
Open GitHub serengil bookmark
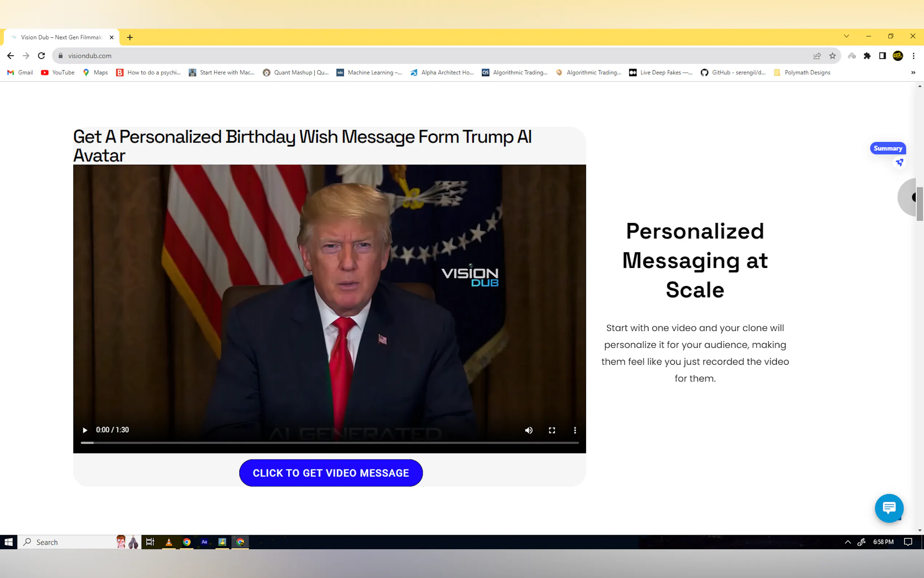(x=733, y=73)
